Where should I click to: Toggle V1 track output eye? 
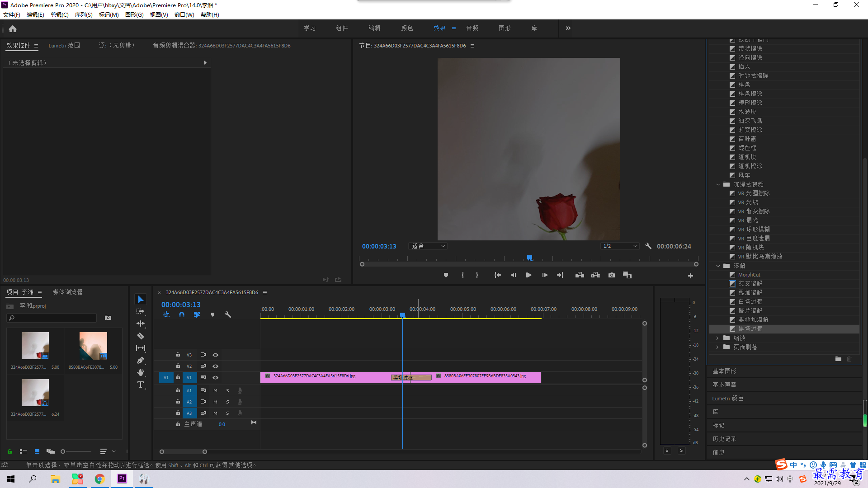pos(216,378)
